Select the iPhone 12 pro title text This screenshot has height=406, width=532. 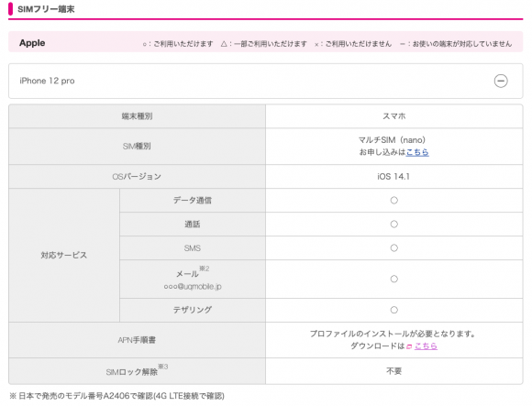point(47,81)
